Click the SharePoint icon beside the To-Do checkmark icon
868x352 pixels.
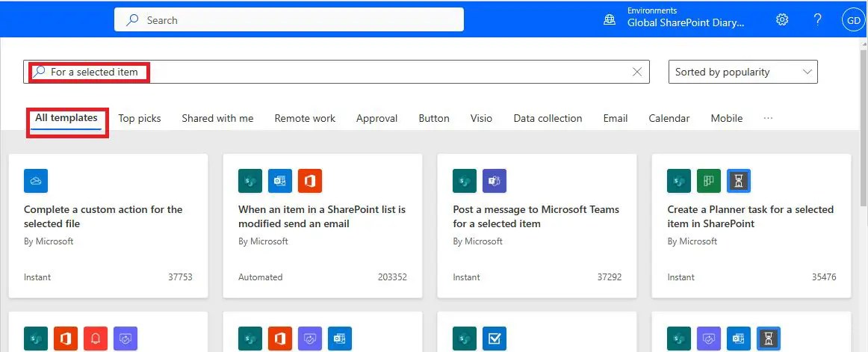pos(465,338)
